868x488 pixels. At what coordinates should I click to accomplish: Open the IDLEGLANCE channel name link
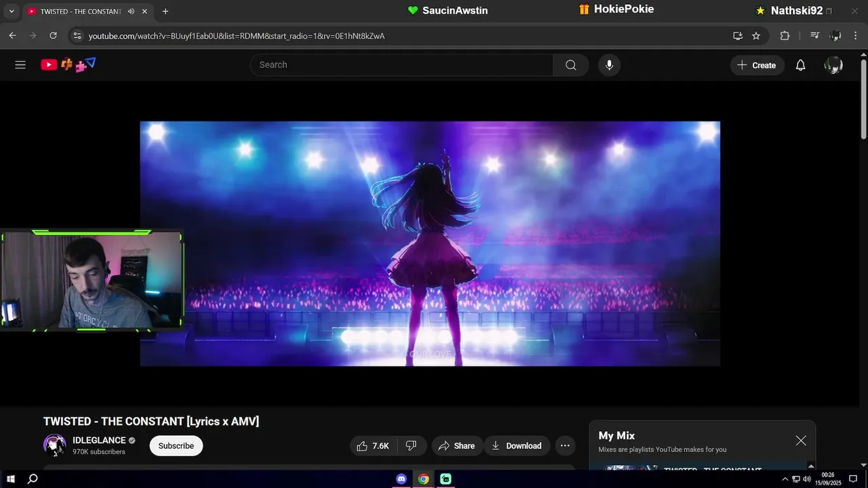pos(99,441)
